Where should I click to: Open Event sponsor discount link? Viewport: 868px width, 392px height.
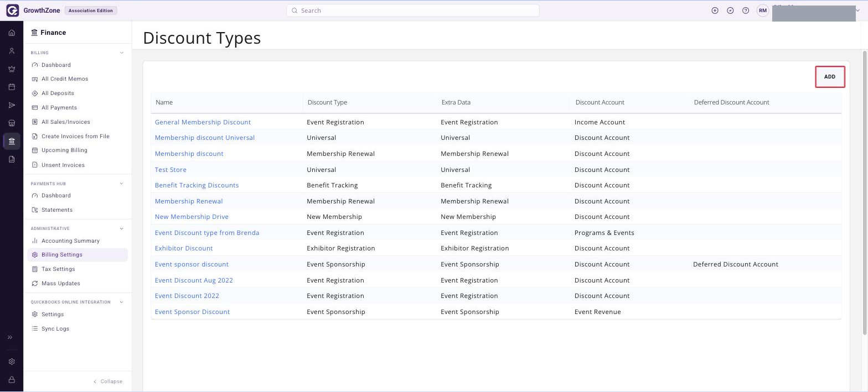[x=192, y=264]
